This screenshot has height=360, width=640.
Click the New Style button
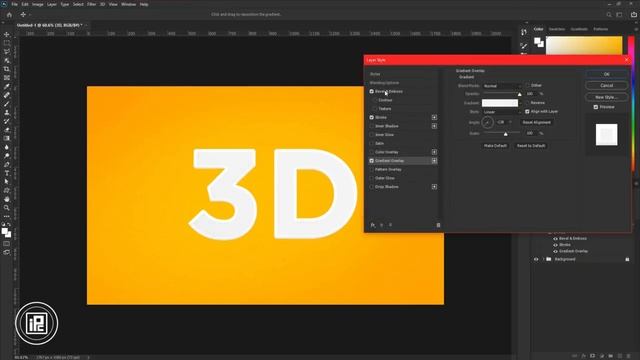[x=607, y=97]
